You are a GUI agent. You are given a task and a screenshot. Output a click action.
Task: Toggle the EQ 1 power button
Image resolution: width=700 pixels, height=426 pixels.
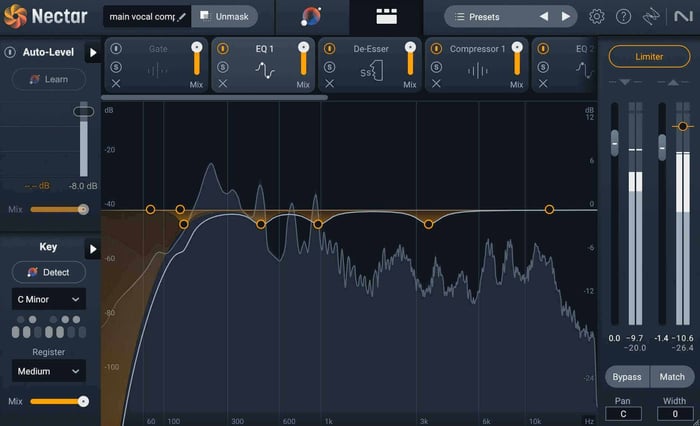pyautogui.click(x=223, y=48)
